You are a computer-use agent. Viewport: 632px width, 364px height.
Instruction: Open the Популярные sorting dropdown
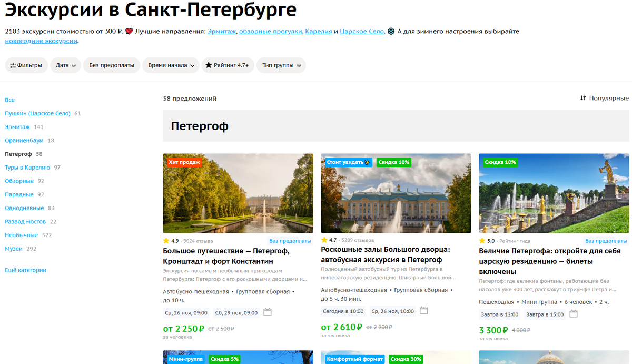604,98
